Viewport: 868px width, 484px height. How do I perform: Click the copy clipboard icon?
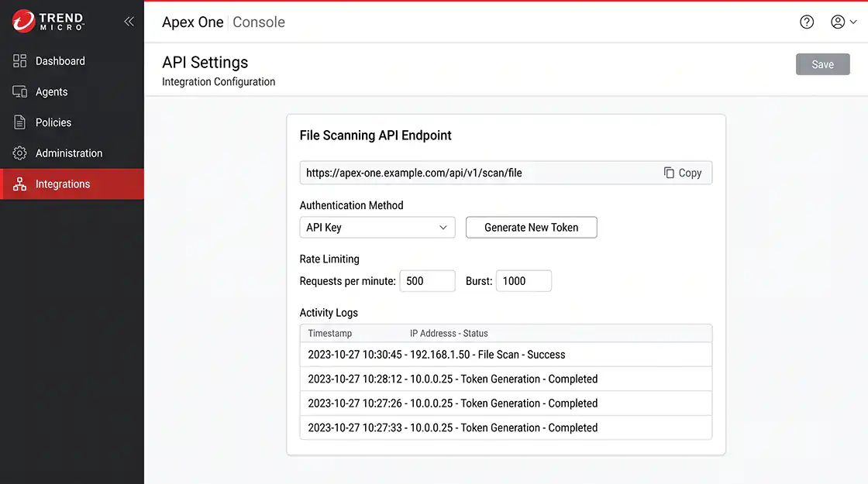pos(669,173)
